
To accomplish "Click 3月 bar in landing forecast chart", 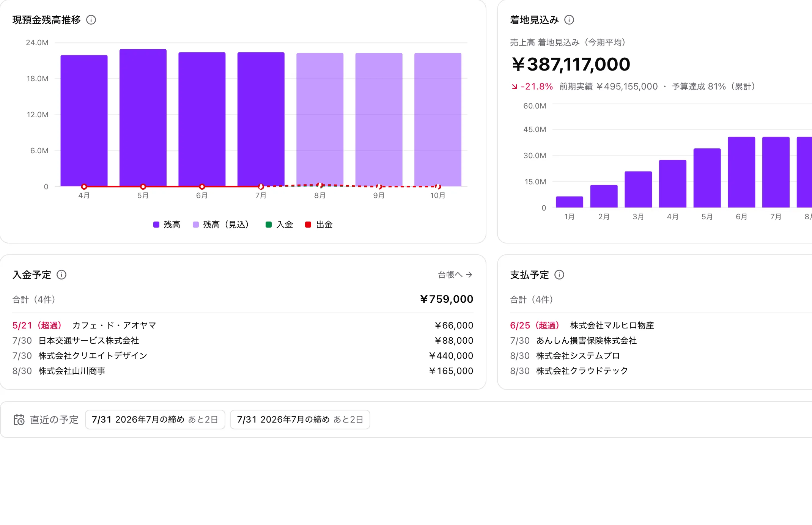I will [x=638, y=189].
